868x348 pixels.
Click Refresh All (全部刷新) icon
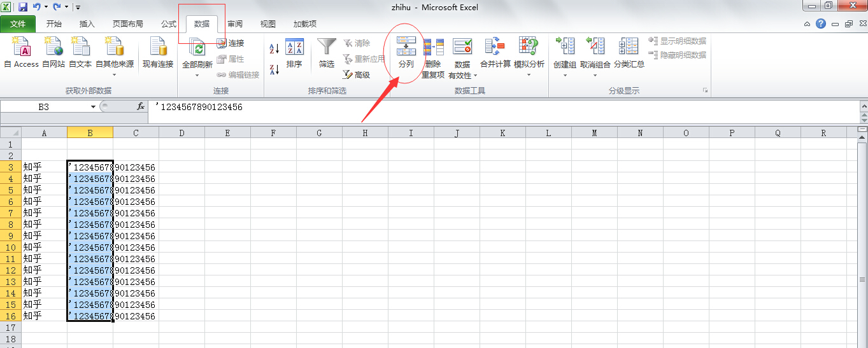coord(197,48)
